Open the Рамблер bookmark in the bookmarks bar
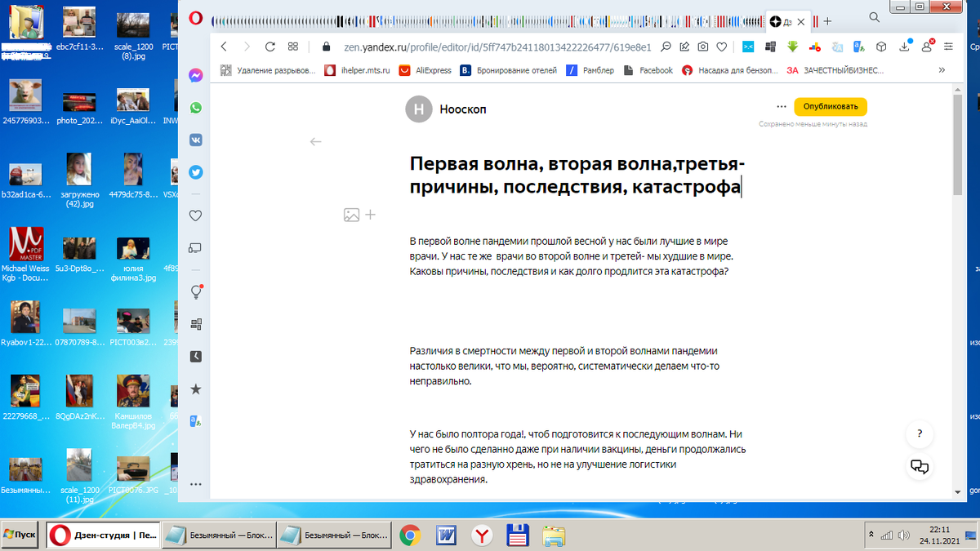Viewport: 980px width, 551px height. click(x=590, y=70)
